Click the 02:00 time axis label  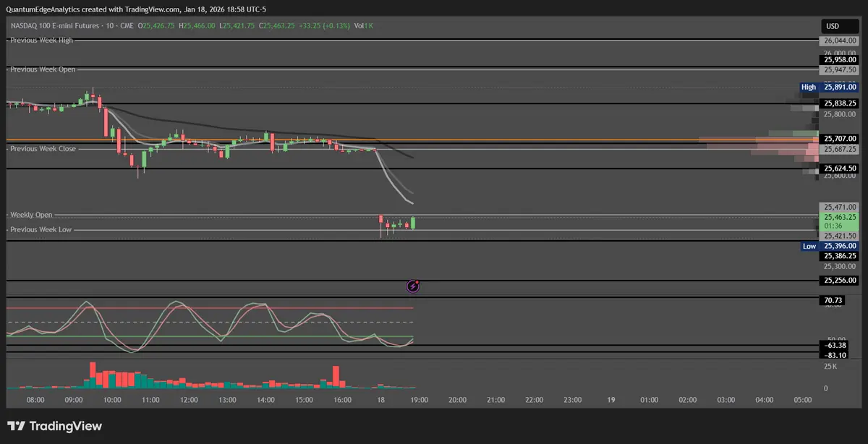click(687, 399)
